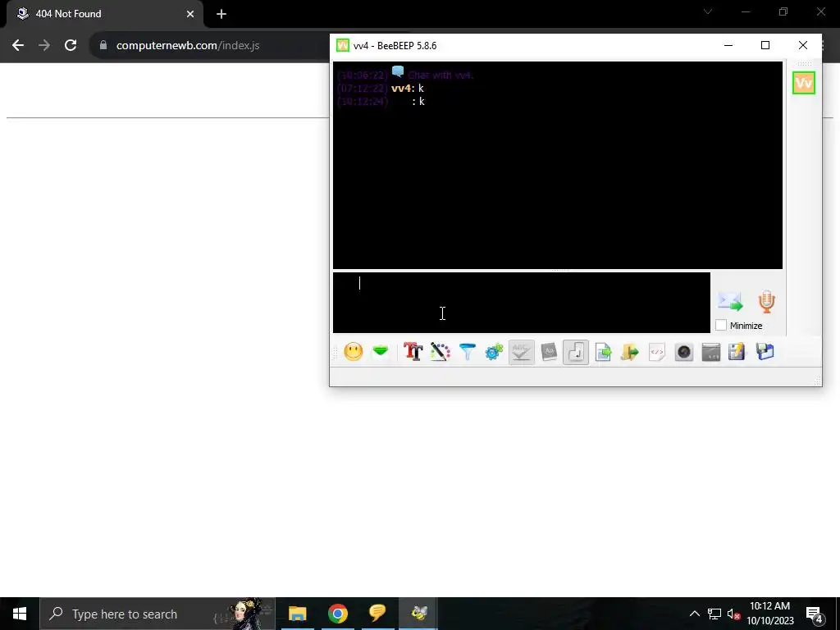This screenshot has width=840, height=630.
Task: Open a new Chrome tab
Action: [221, 14]
